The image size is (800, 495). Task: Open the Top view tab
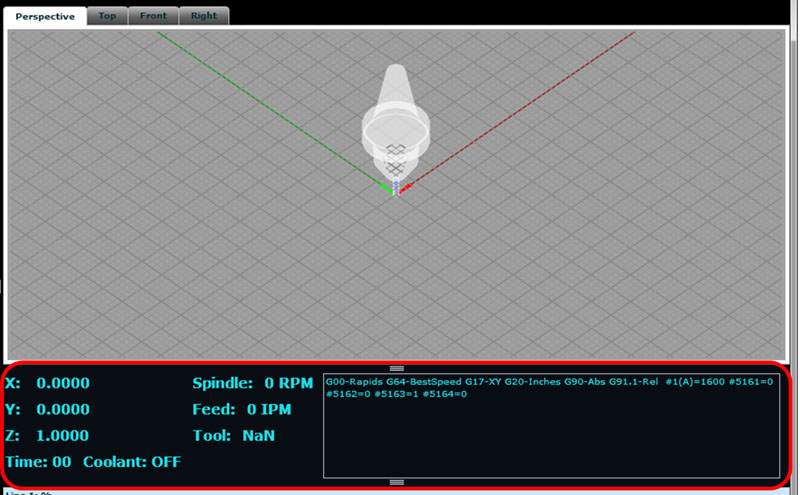pos(107,16)
